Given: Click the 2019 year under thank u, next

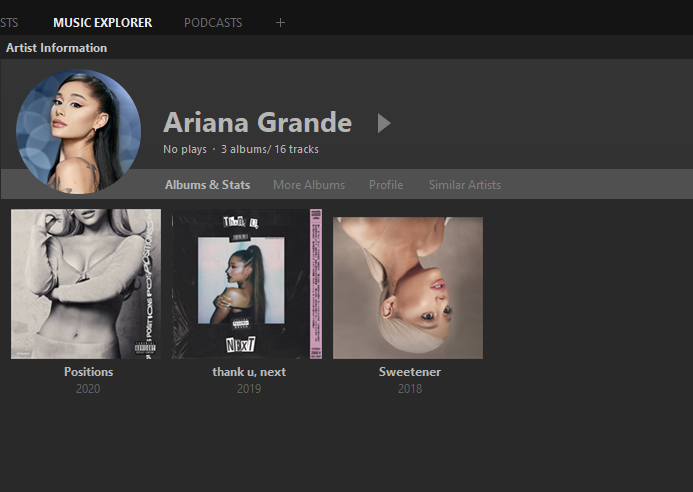Looking at the screenshot, I should click(249, 389).
